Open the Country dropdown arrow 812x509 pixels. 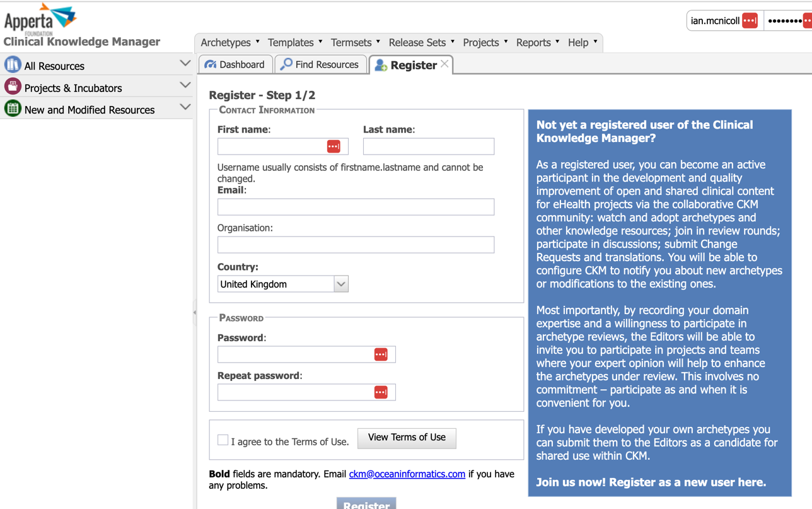coord(341,284)
